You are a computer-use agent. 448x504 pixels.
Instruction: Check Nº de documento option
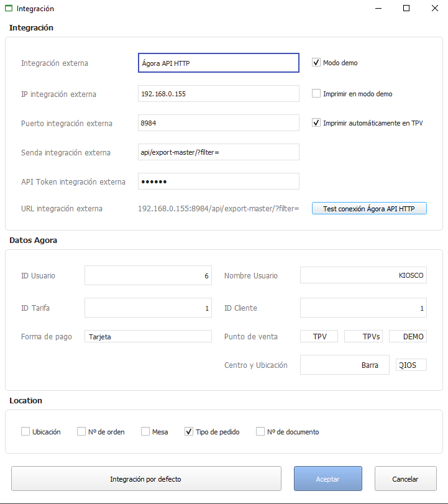point(260,431)
